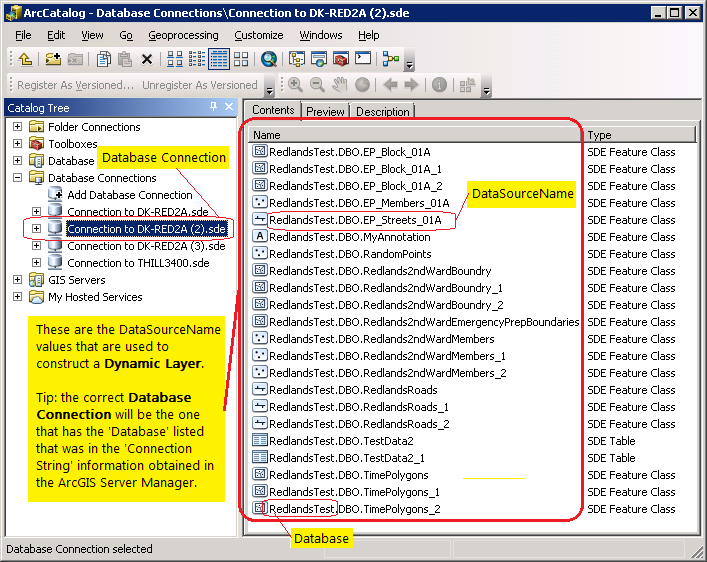Select the Zoom In tool
Screen dimensions: 707x562
coord(295,85)
